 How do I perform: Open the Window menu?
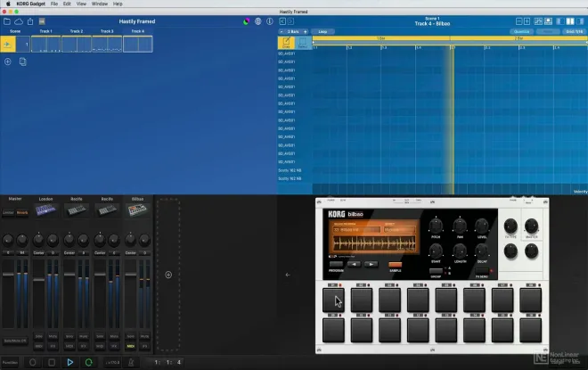coord(100,4)
